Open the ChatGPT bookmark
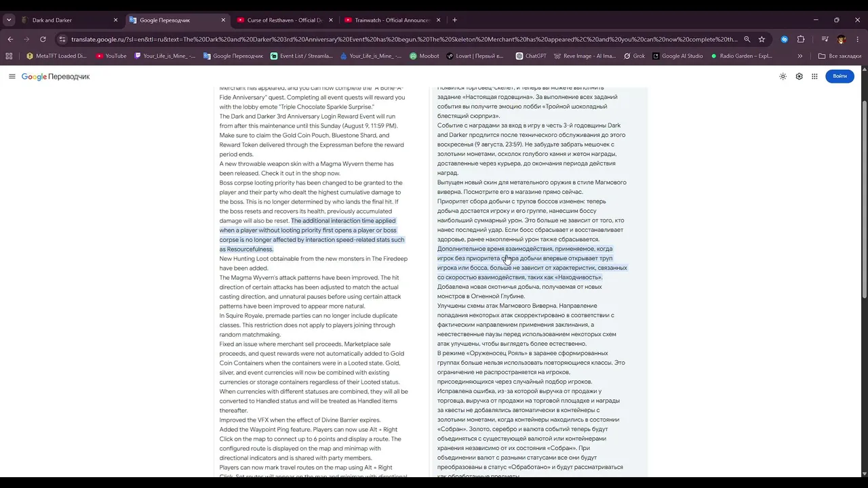Image resolution: width=868 pixels, height=488 pixels. point(531,56)
